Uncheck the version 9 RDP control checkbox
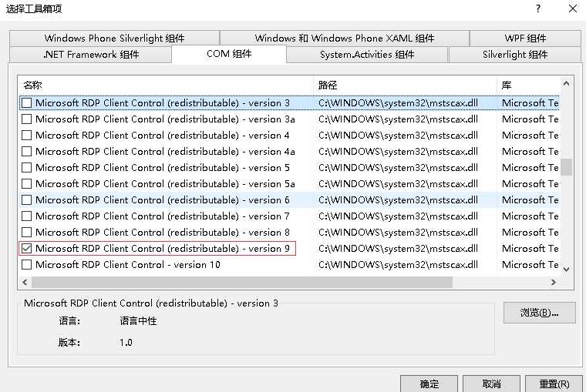The height and width of the screenshot is (392, 586). (x=26, y=248)
